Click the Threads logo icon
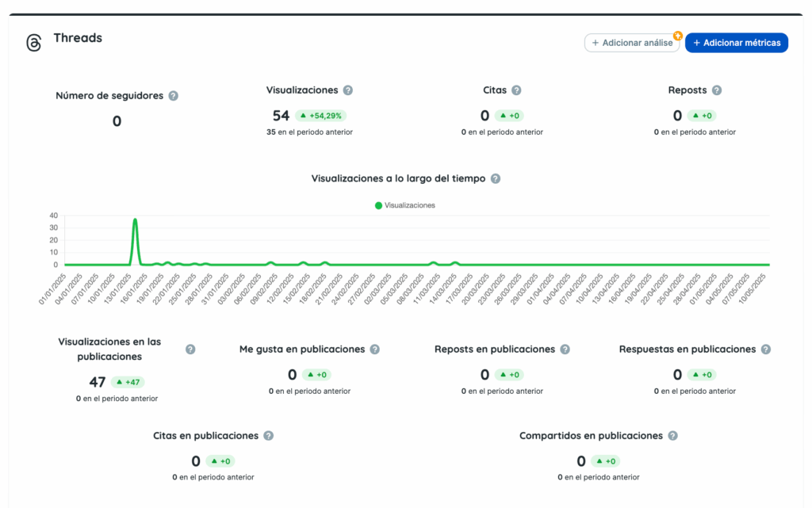This screenshot has width=812, height=508. click(x=33, y=43)
